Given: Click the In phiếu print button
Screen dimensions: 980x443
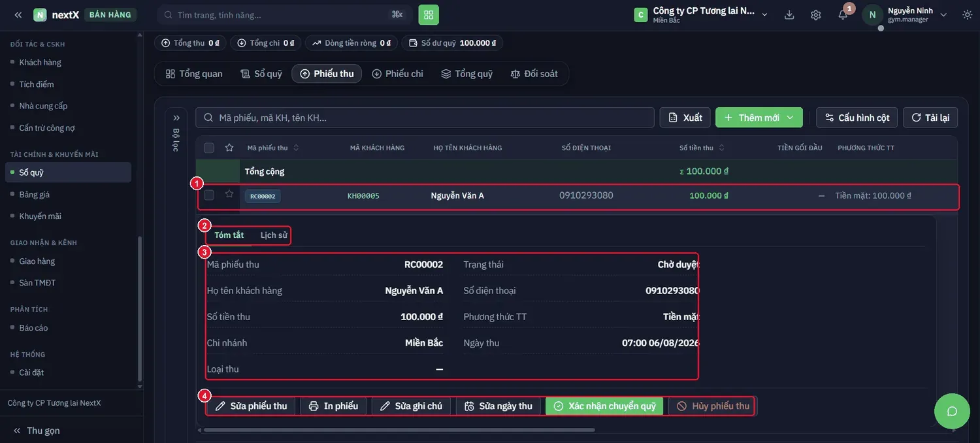Looking at the screenshot, I should point(333,406).
